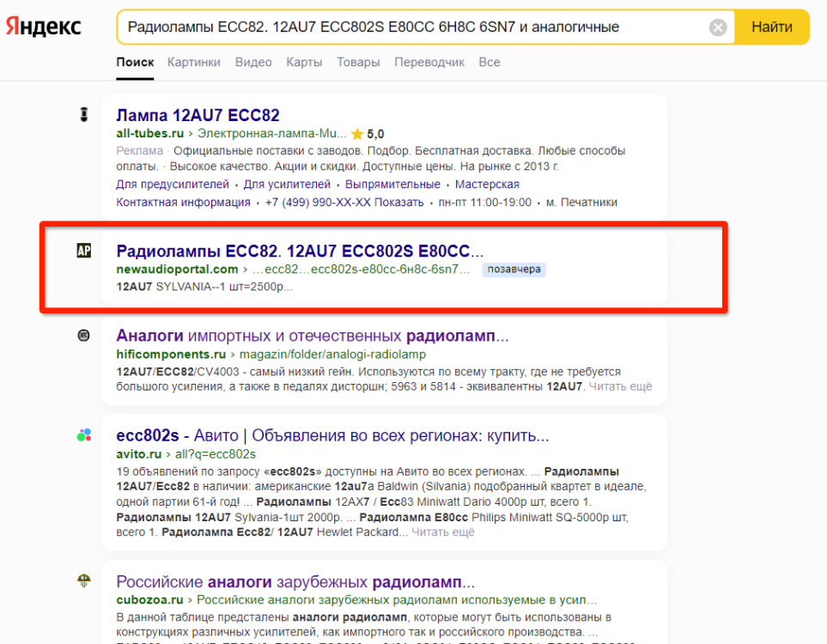
Task: Click the cubozoa.ru site favicon
Action: [83, 580]
